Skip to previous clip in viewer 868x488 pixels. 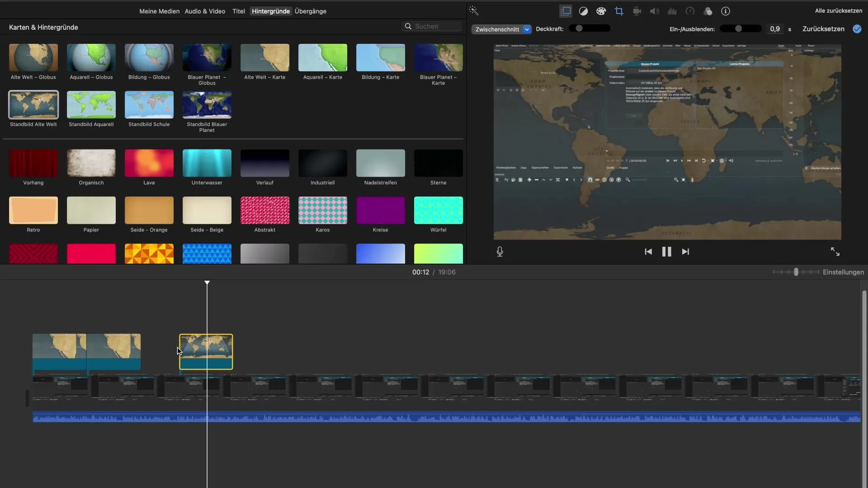click(x=648, y=252)
